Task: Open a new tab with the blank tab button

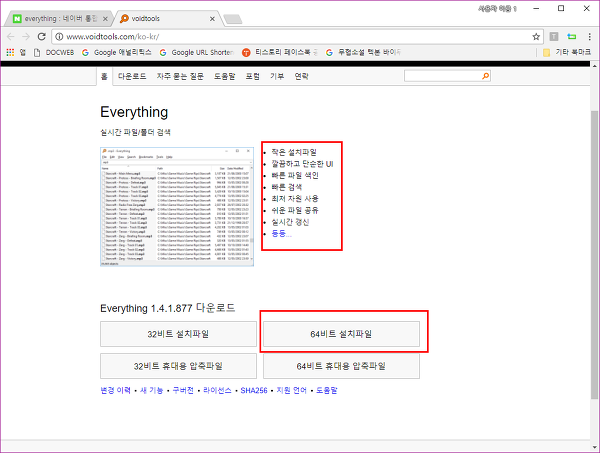Action: coord(233,19)
